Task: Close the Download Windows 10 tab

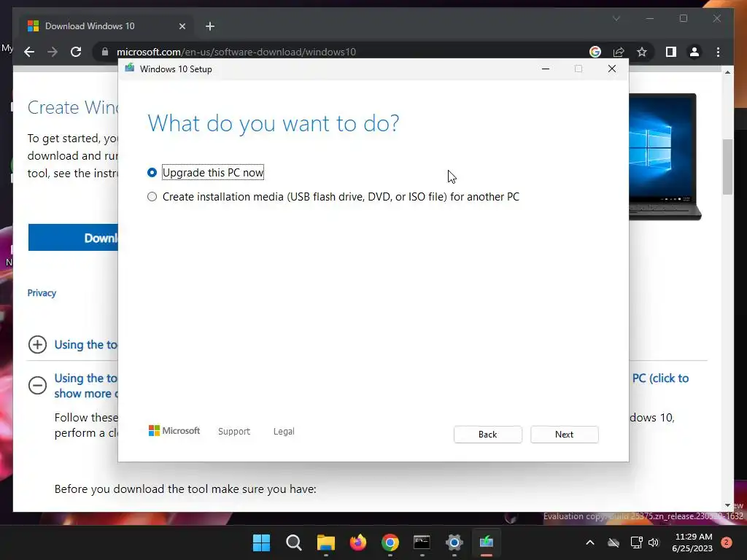Action: click(x=182, y=26)
